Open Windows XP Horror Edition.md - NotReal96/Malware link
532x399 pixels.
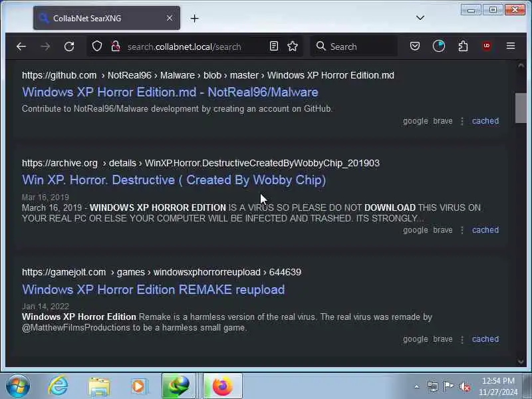(170, 92)
